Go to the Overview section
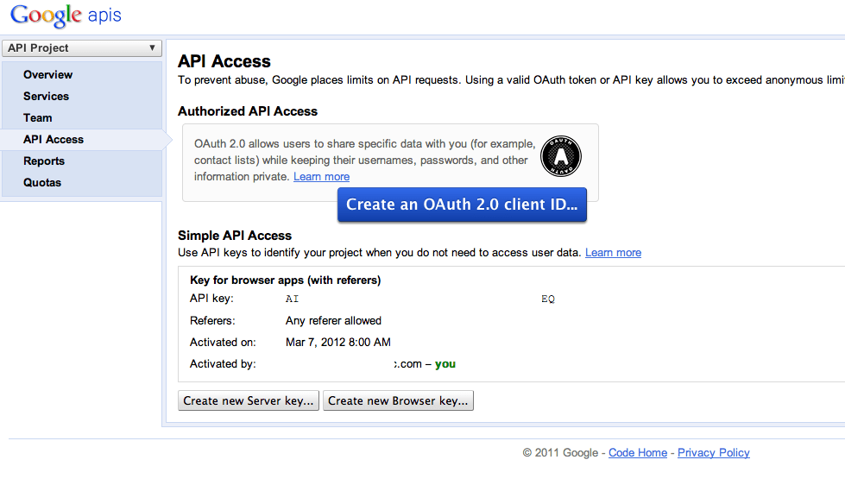The image size is (845, 504). coord(48,75)
